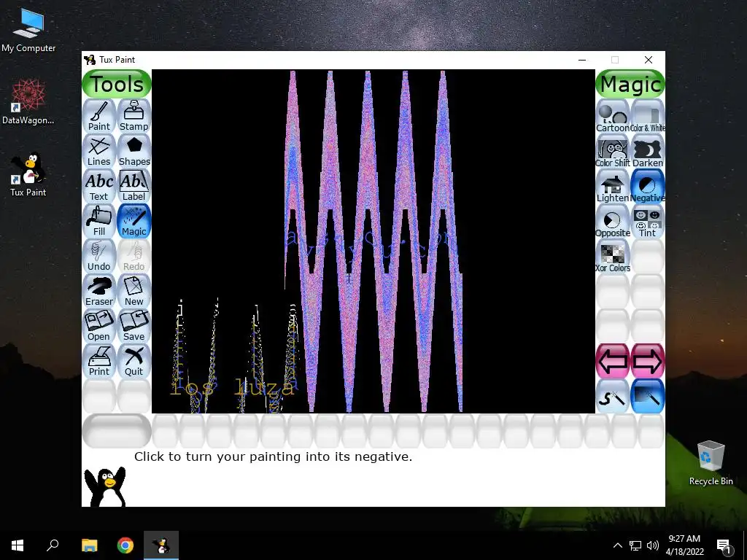Click Tux Paint taskbar button
The width and height of the screenshot is (747, 560).
coord(161,545)
